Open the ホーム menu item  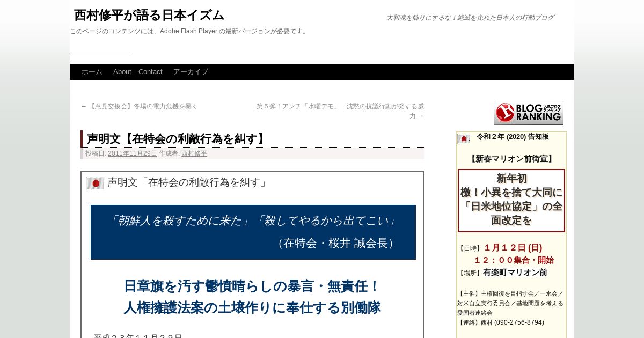tap(92, 72)
